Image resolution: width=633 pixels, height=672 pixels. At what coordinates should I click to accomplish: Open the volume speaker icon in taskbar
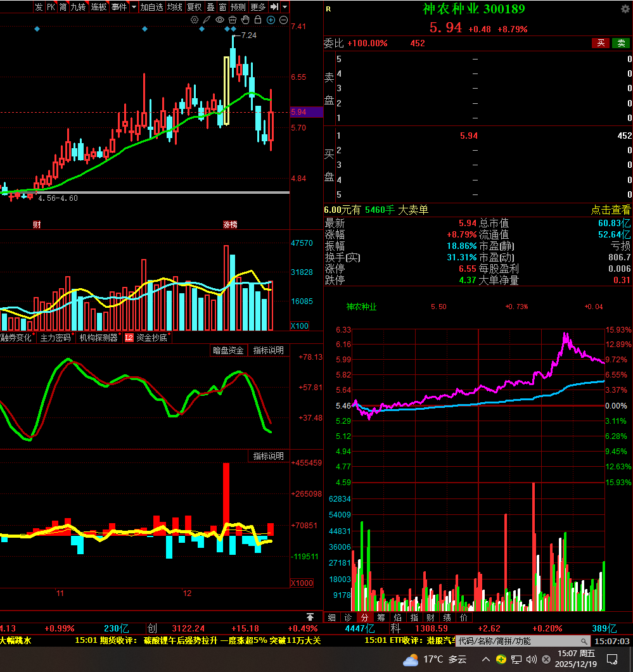pos(532,659)
